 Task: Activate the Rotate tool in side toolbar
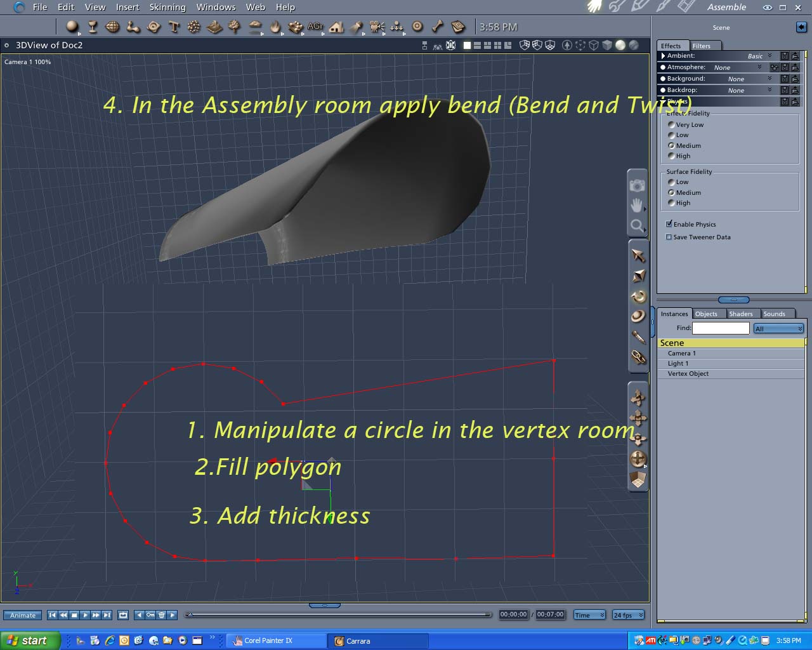(638, 296)
